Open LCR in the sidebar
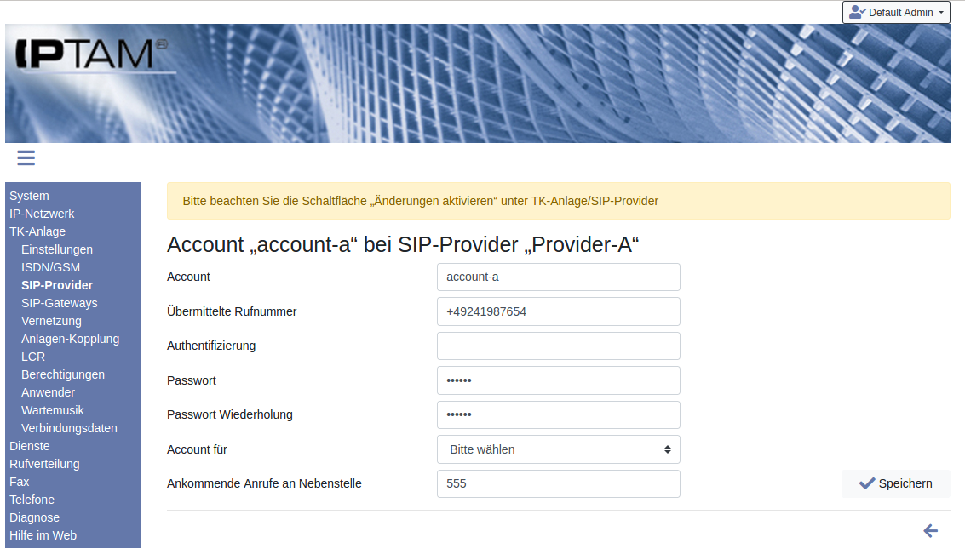Screen dimensions: 965x560 click(33, 357)
